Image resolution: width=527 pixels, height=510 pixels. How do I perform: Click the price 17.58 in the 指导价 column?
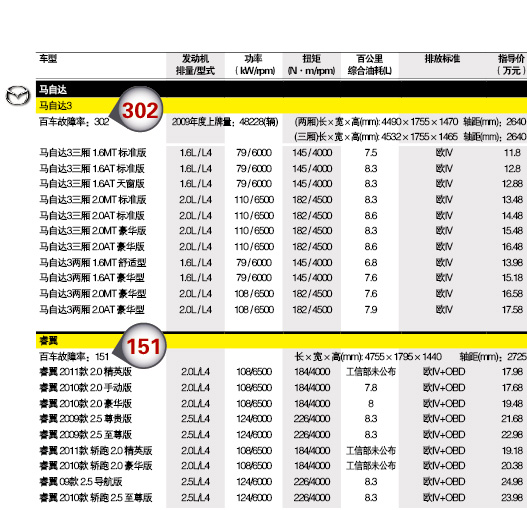512,310
